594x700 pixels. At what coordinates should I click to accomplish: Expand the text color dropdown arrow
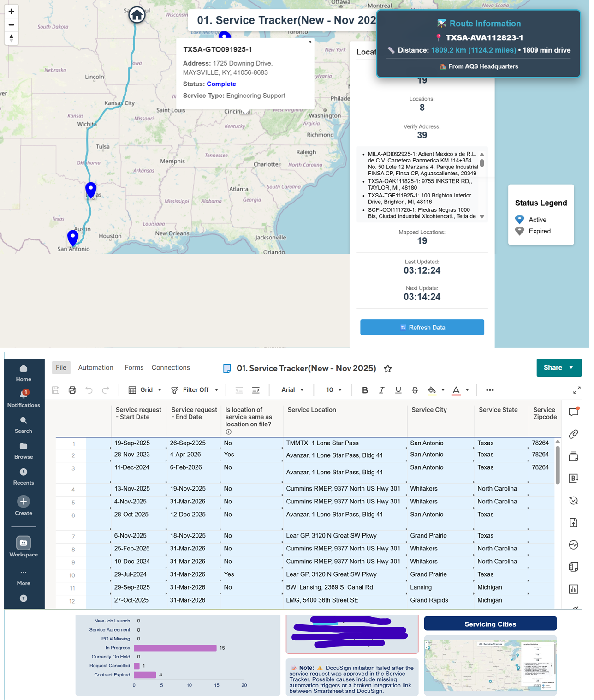[467, 390]
